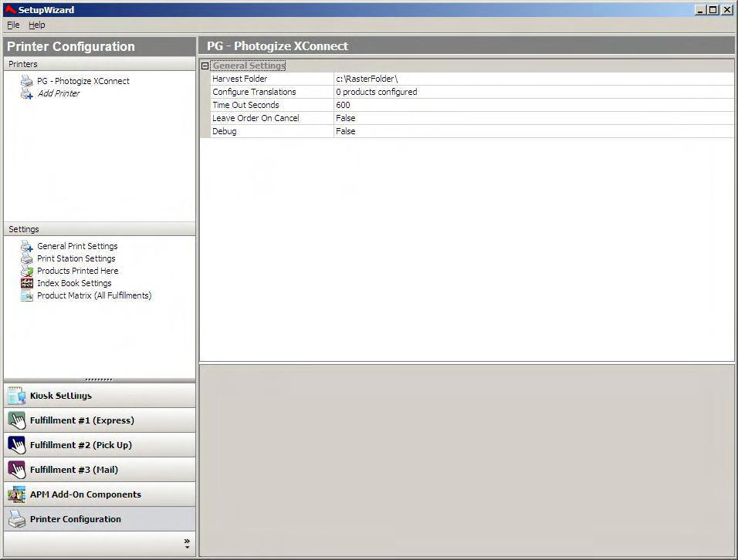Open the Help menu
Image resolution: width=738 pixels, height=560 pixels.
coord(37,25)
